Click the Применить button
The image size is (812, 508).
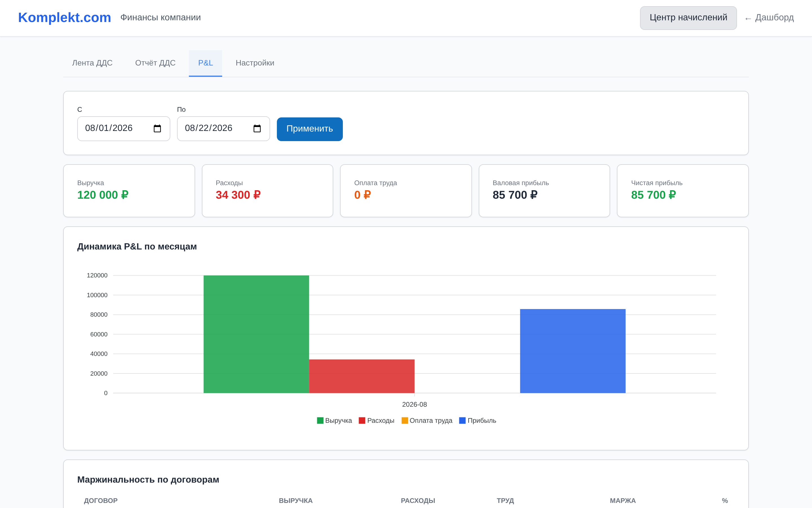click(310, 129)
